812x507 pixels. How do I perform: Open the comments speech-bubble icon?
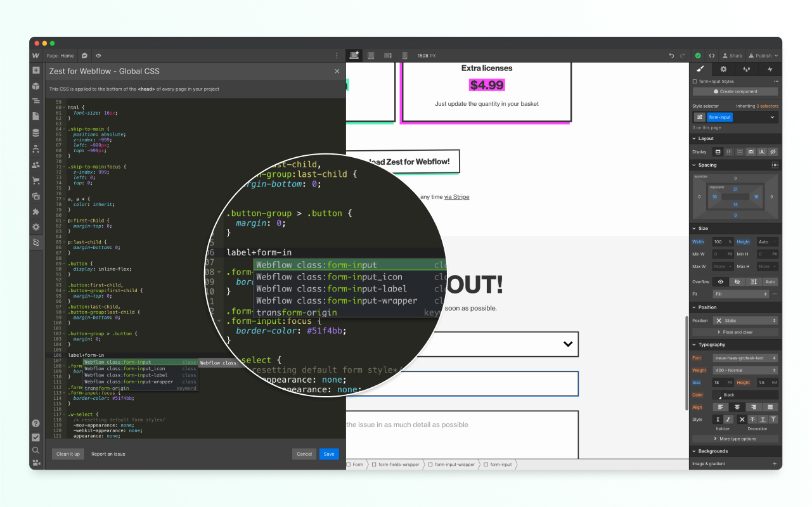pyautogui.click(x=85, y=56)
